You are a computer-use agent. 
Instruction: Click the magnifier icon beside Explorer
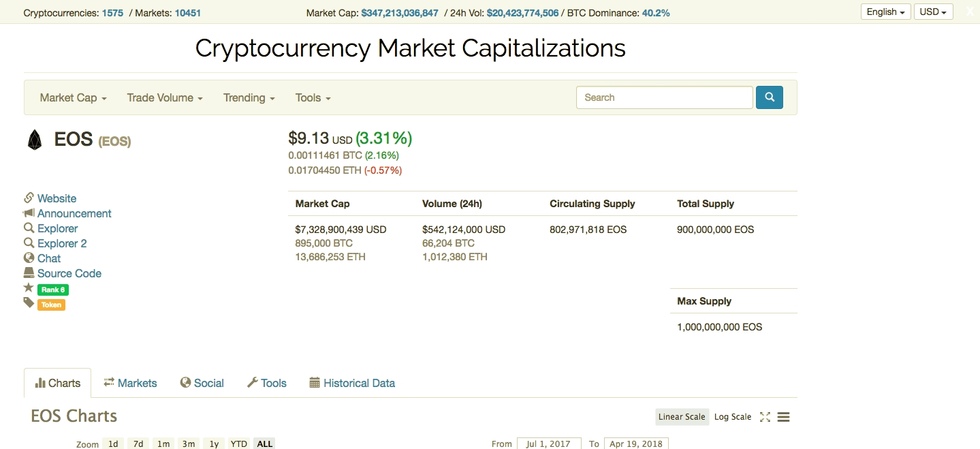(29, 228)
